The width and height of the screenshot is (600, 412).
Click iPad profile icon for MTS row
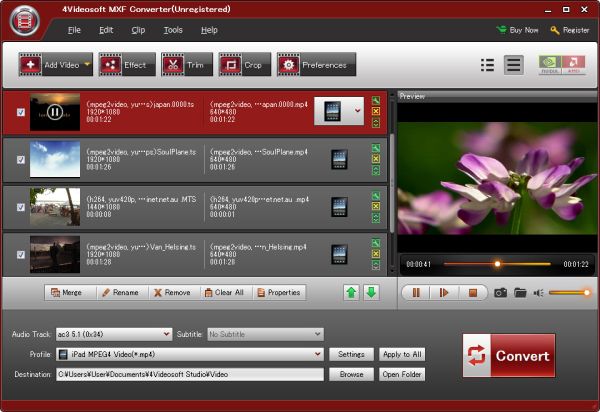(339, 207)
